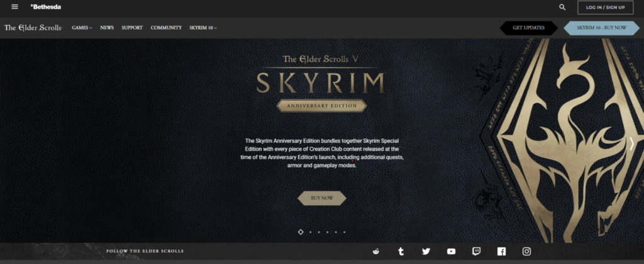Click the Anniversary Edition description paragraph
The width and height of the screenshot is (644, 264).
(321, 153)
